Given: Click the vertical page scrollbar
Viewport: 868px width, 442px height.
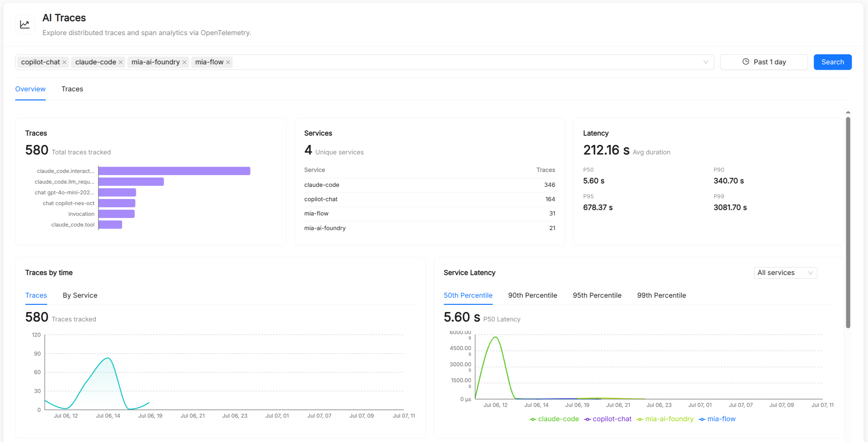Looking at the screenshot, I should pyautogui.click(x=848, y=222).
